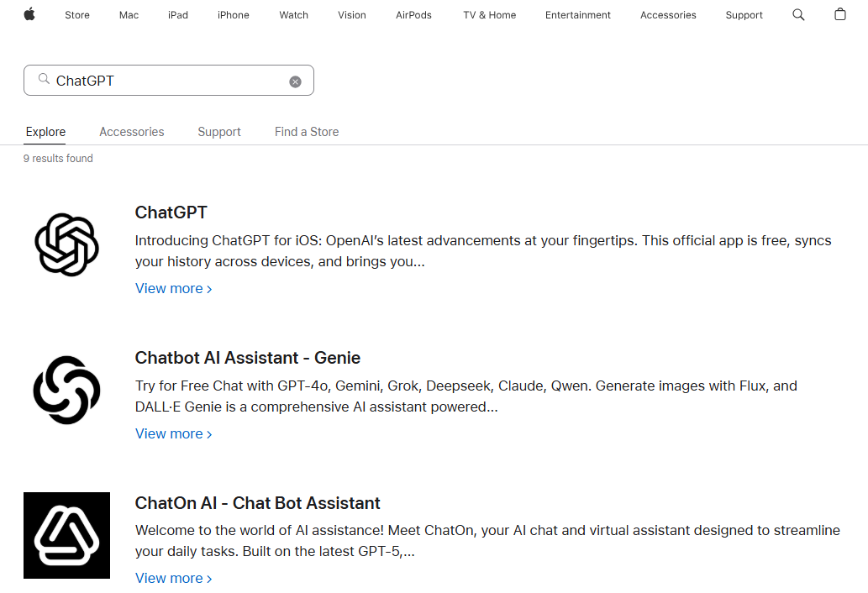Open the search magnifier in navigation bar

tap(798, 15)
